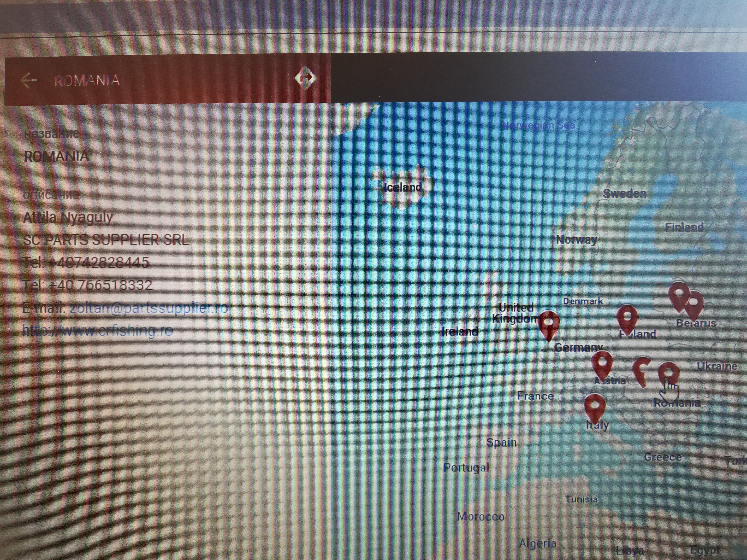Click the Egypt label on the map
Image resolution: width=747 pixels, height=560 pixels.
pos(705,551)
